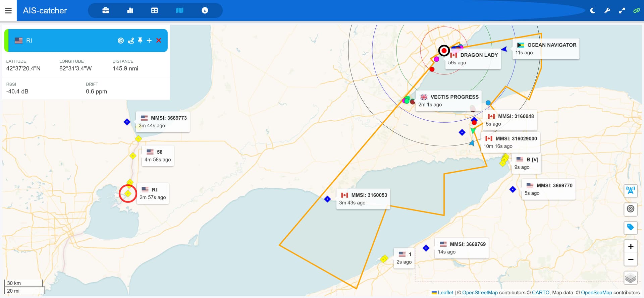This screenshot has width=644, height=298.
Task: Click magenta dot vessel near station
Action: 436,59
